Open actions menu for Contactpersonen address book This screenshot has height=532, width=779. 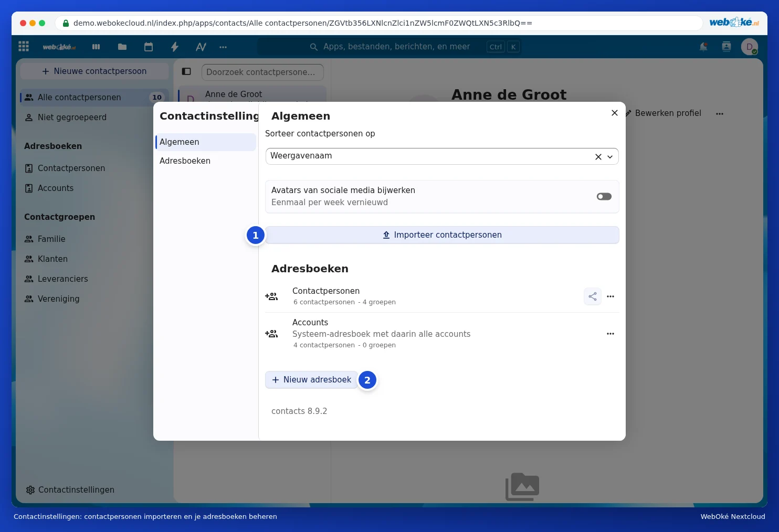click(610, 296)
